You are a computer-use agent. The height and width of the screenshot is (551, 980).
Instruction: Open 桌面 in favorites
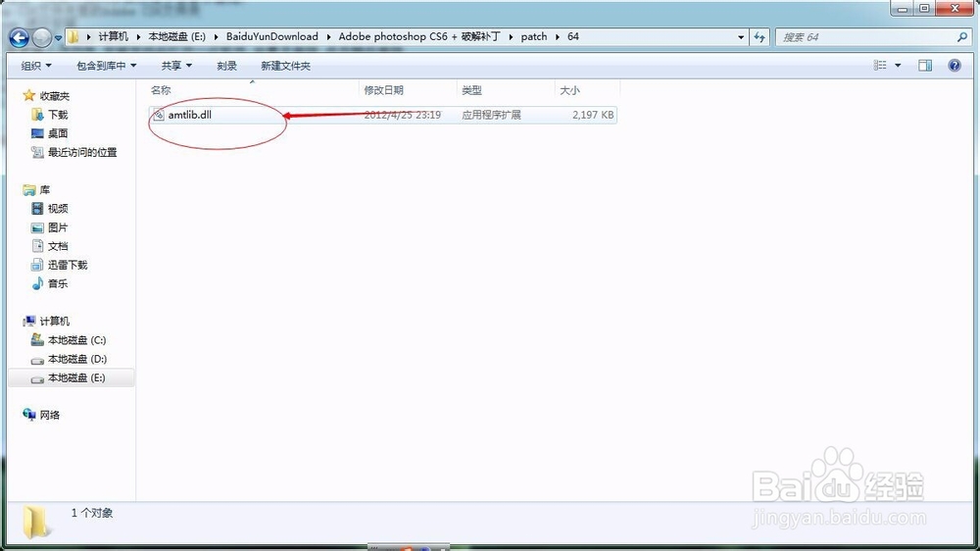(x=58, y=133)
